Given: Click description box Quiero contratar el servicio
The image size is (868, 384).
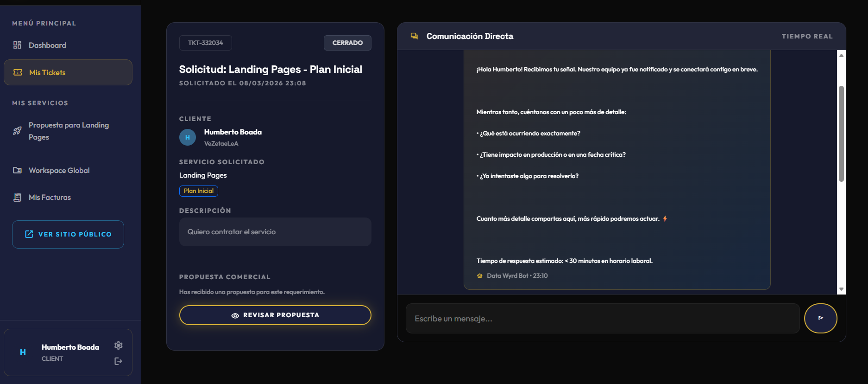Looking at the screenshot, I should [x=275, y=232].
